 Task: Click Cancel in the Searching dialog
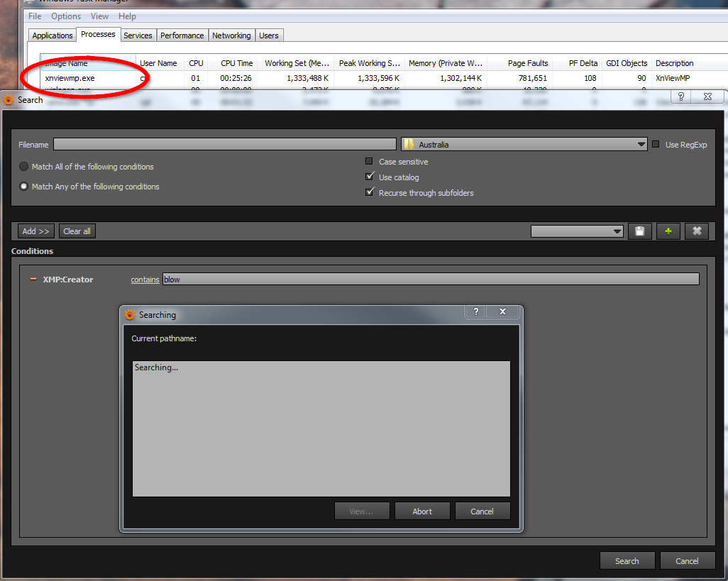pyautogui.click(x=482, y=511)
